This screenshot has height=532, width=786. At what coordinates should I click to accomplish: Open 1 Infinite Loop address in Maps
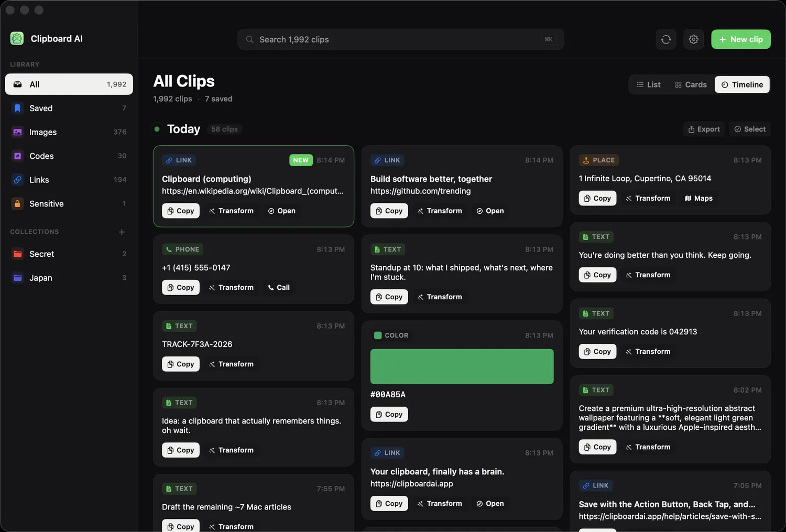698,198
